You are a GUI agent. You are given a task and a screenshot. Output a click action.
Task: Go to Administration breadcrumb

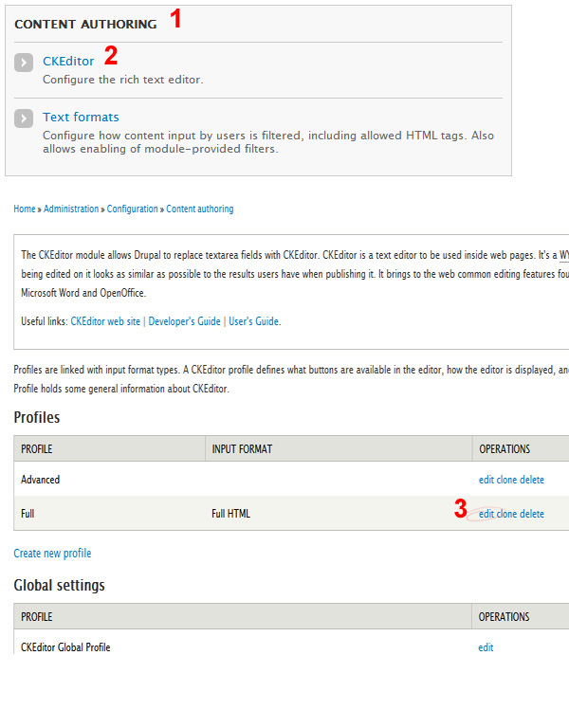[x=71, y=209]
